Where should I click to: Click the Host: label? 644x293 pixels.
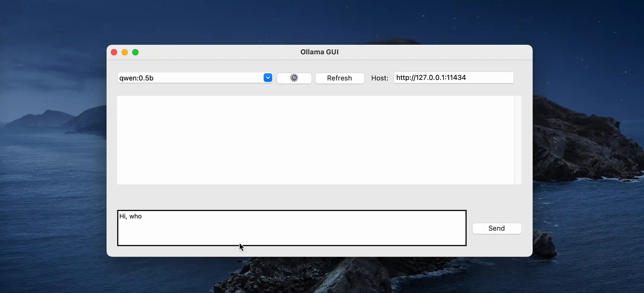coord(380,78)
